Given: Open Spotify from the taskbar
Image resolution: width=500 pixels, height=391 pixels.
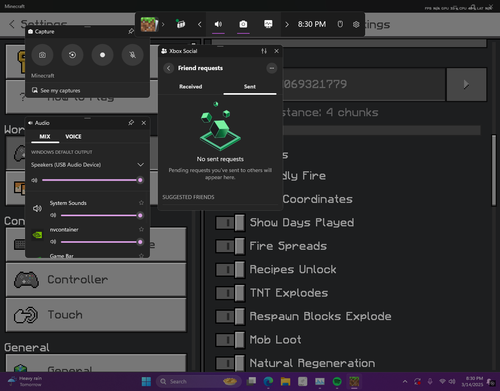Looking at the screenshot, I should [x=337, y=381].
